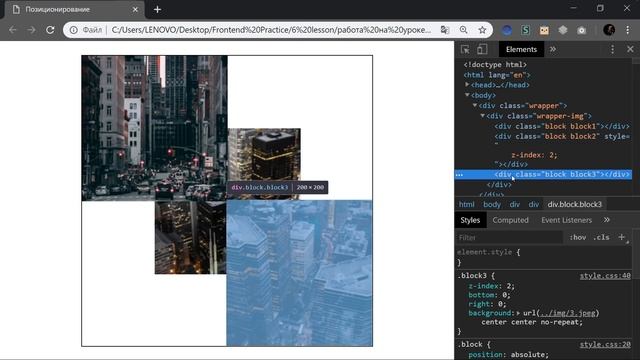Click the site info icon in address bar
Viewport: 640px width, 360px height.
[x=73, y=30]
